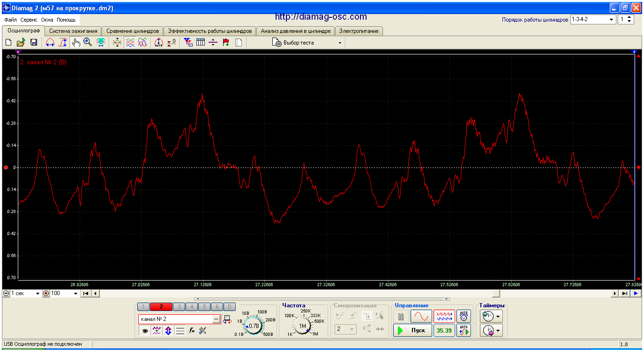Open the Помощь menu
The width and height of the screenshot is (644, 350).
coord(66,20)
